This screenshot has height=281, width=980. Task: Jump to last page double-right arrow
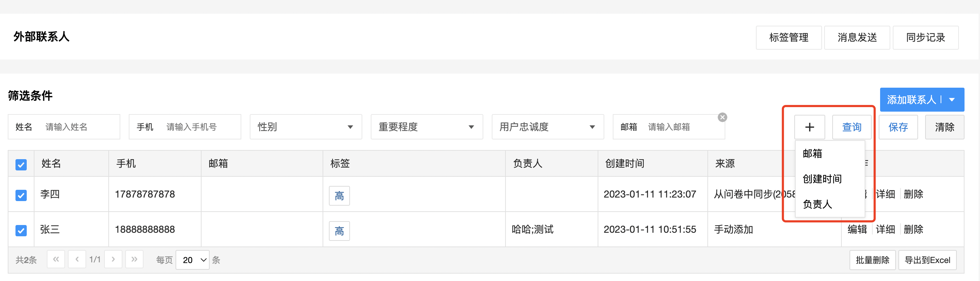coord(134,259)
